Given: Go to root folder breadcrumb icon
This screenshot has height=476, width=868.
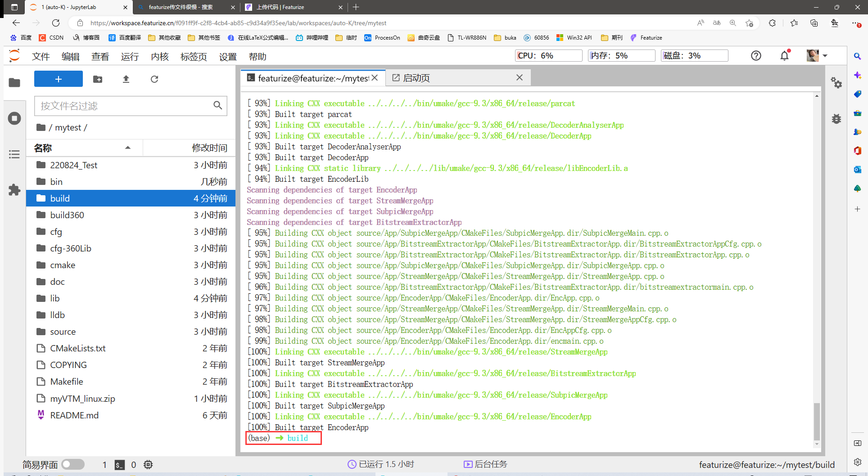Looking at the screenshot, I should (x=41, y=127).
